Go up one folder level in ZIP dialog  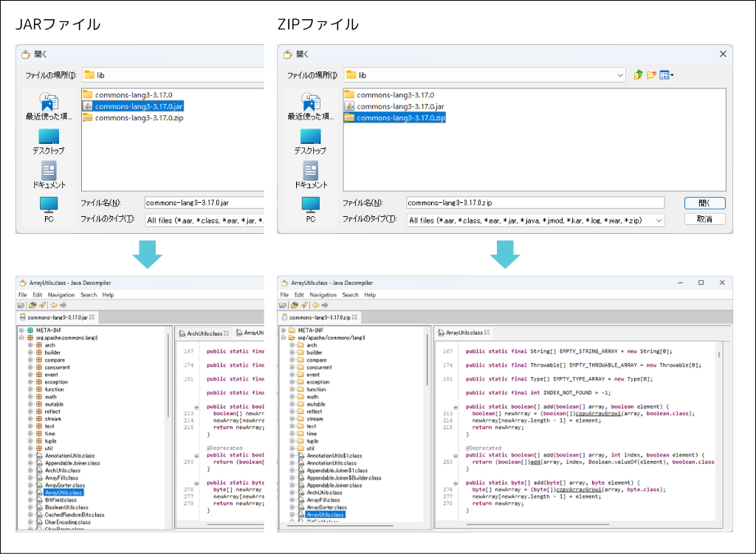click(x=639, y=75)
